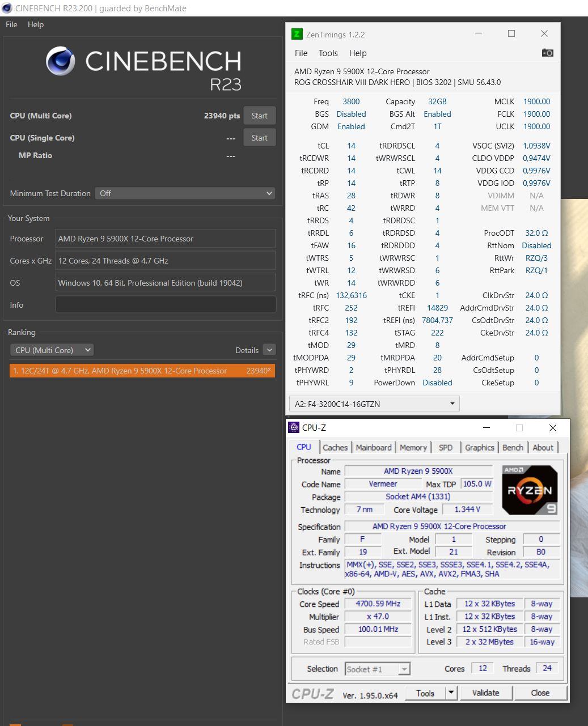
Task: Open the Help menu in Cinebench
Action: click(36, 24)
